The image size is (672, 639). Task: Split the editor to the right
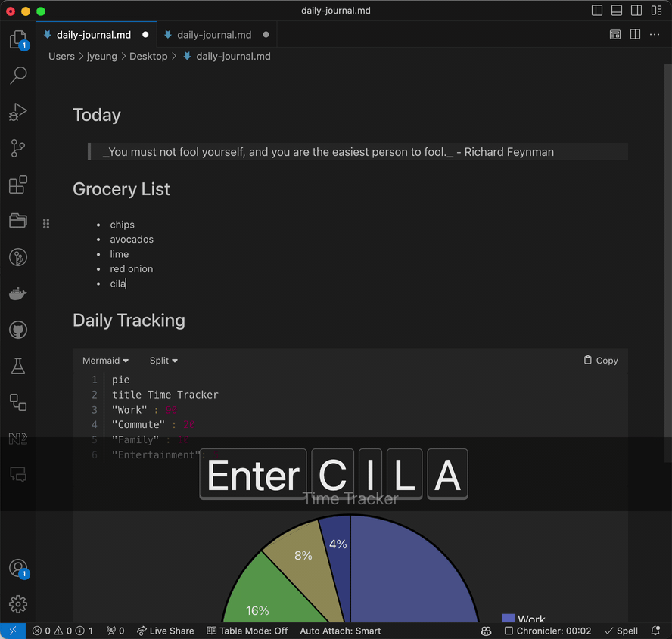tap(635, 34)
